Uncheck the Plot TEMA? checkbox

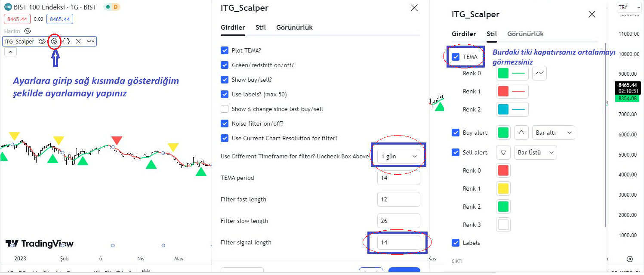225,50
